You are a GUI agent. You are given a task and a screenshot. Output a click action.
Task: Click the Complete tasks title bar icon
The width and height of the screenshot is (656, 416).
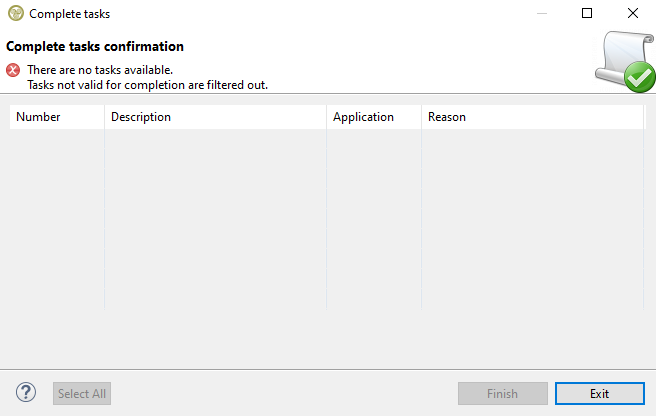(x=15, y=14)
